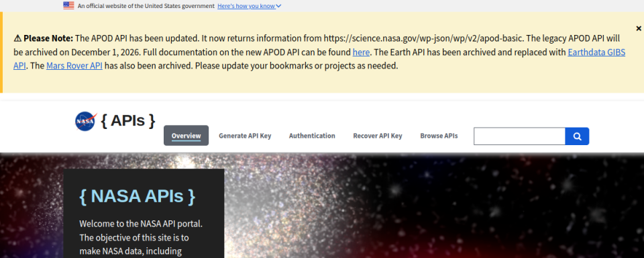This screenshot has width=644, height=258.
Task: Go to Generate API Key
Action: [x=245, y=136]
